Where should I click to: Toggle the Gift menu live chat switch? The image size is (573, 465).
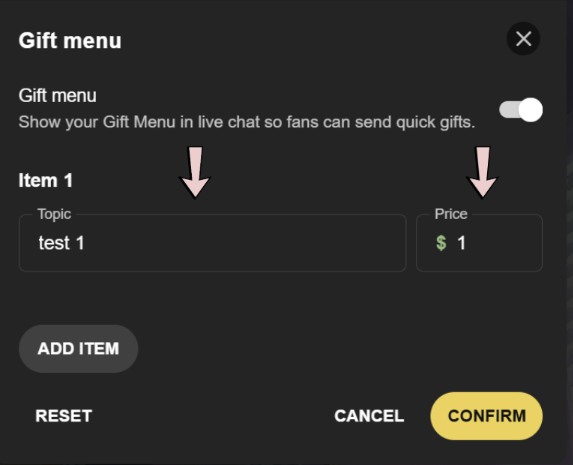pyautogui.click(x=521, y=110)
